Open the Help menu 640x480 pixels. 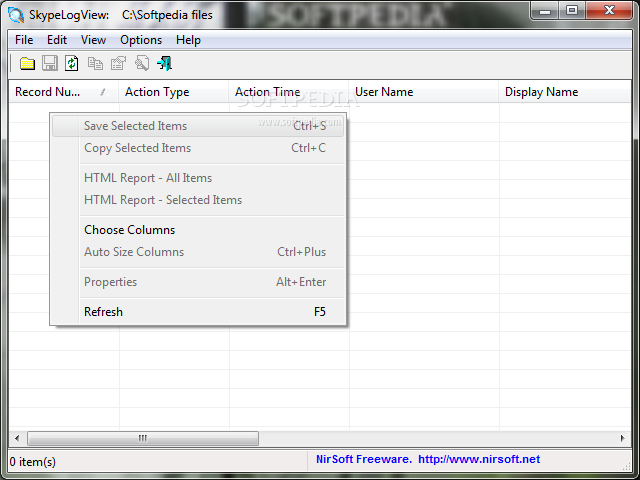click(188, 40)
